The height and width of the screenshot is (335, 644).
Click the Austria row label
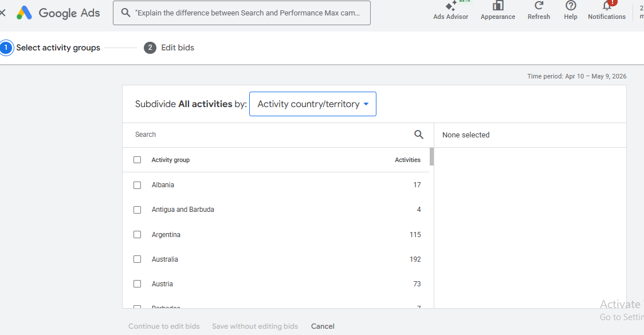pyautogui.click(x=162, y=283)
